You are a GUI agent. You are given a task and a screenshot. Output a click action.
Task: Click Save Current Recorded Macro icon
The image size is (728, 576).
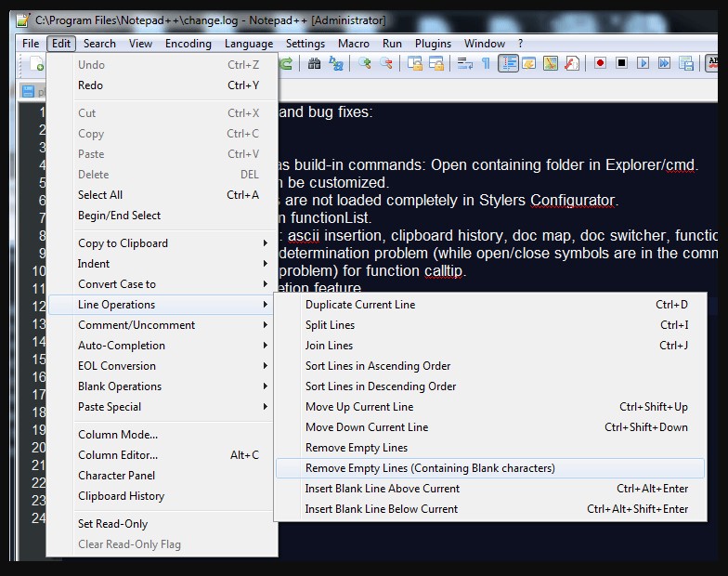685,63
